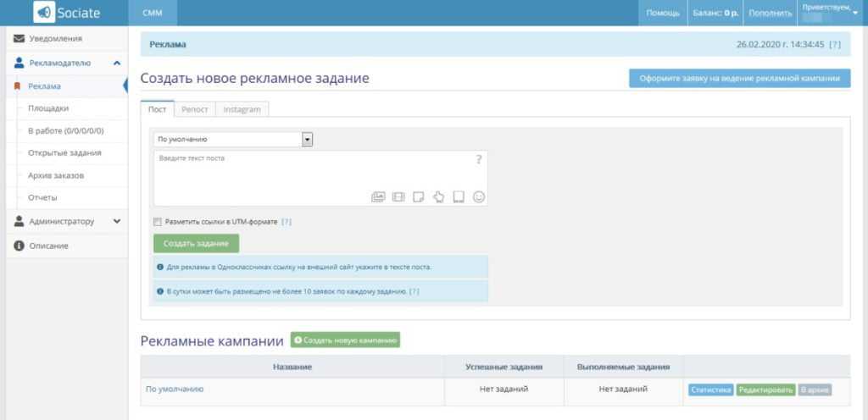Switch to the Репост tab

194,109
